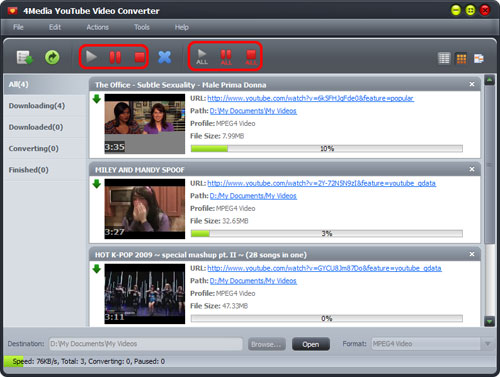The width and height of the screenshot is (500, 377).
Task: Delete the selected task with the blue X icon
Action: pyautogui.click(x=165, y=57)
